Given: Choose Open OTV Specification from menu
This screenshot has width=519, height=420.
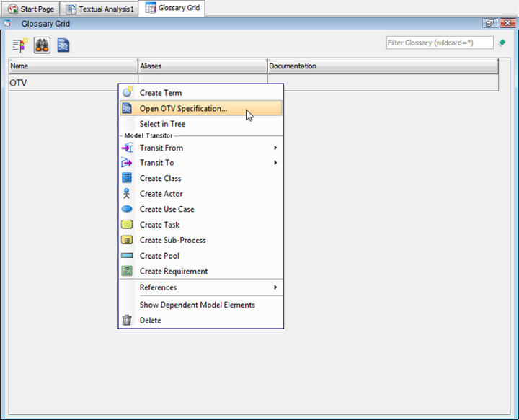Looking at the screenshot, I should [183, 109].
